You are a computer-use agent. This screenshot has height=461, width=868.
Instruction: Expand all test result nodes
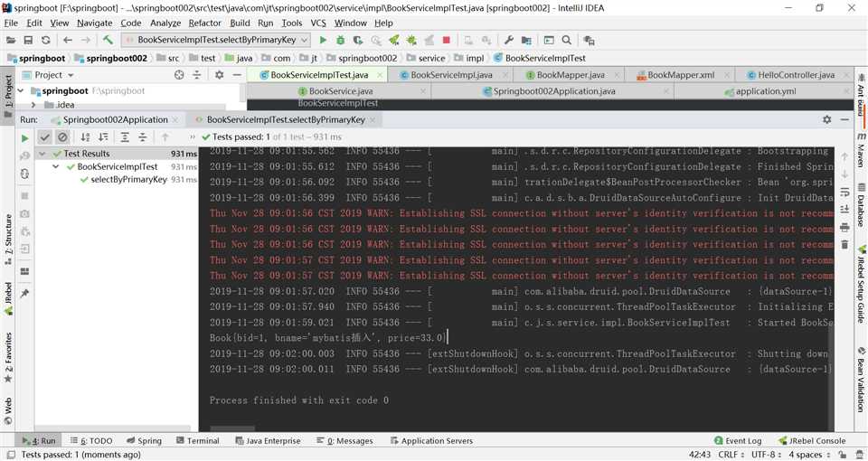pos(125,137)
